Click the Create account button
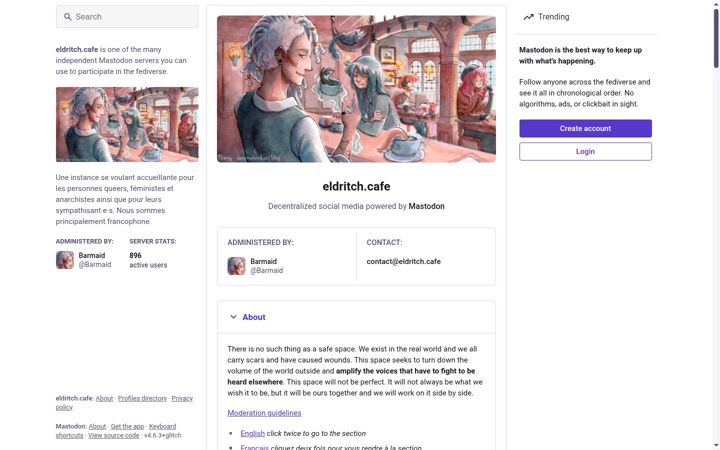This screenshot has width=720, height=450. point(585,129)
